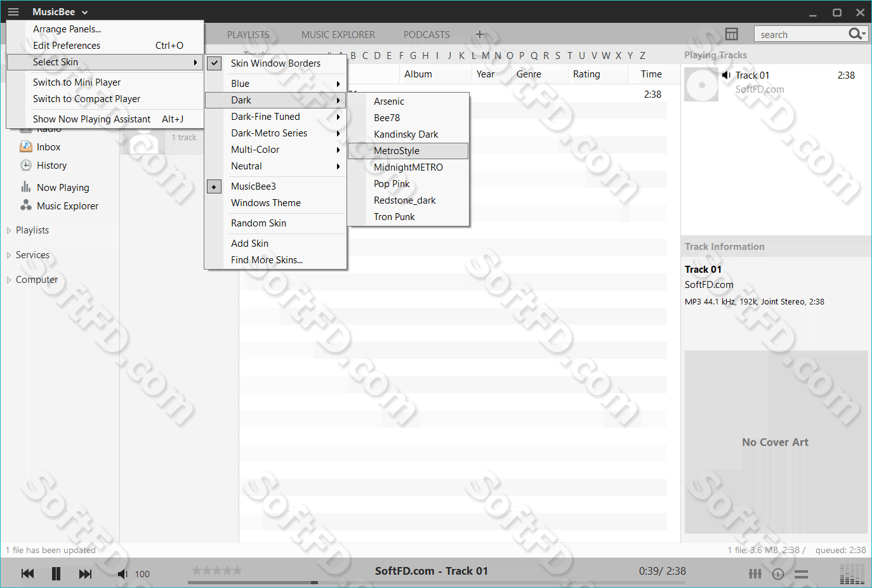Open Inbox in the sidebar
Viewport: 872px width, 588px height.
(49, 147)
